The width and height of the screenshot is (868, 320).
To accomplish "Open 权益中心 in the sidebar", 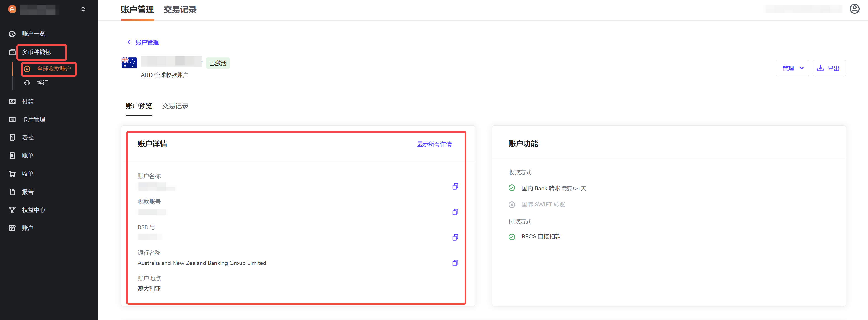I will click(x=33, y=210).
